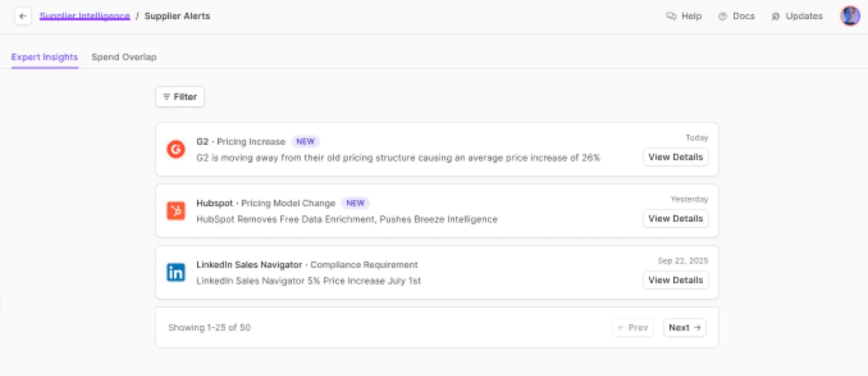Click the HubSpot logo icon

175,211
